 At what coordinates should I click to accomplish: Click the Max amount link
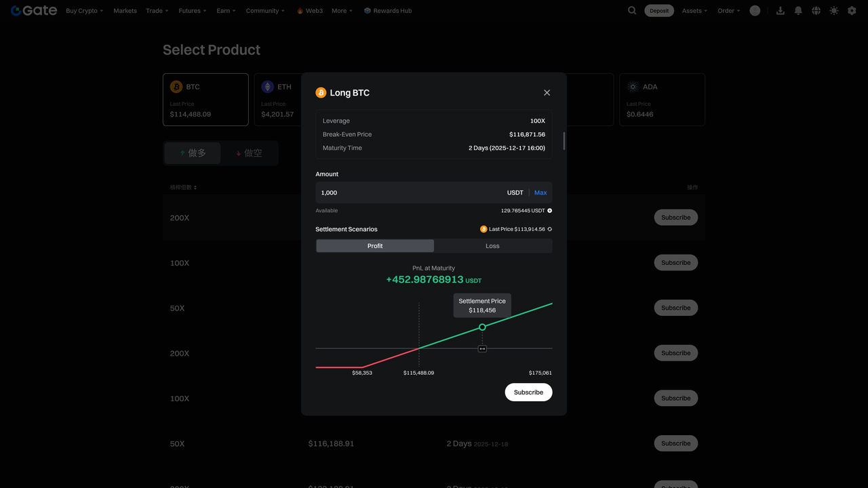pos(540,192)
